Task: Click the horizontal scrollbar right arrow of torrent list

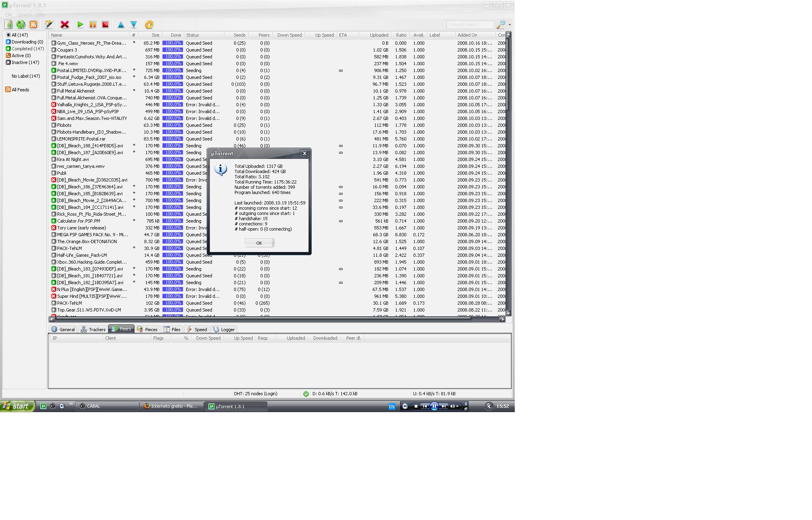Action: 502,319
